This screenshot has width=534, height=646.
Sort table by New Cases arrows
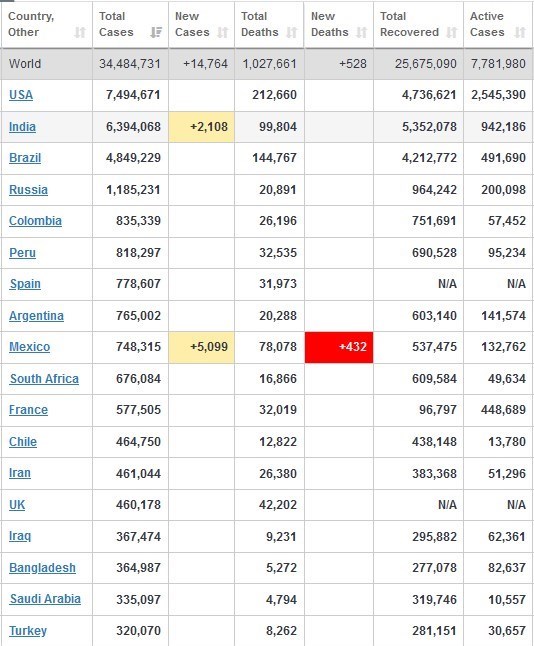[222, 32]
